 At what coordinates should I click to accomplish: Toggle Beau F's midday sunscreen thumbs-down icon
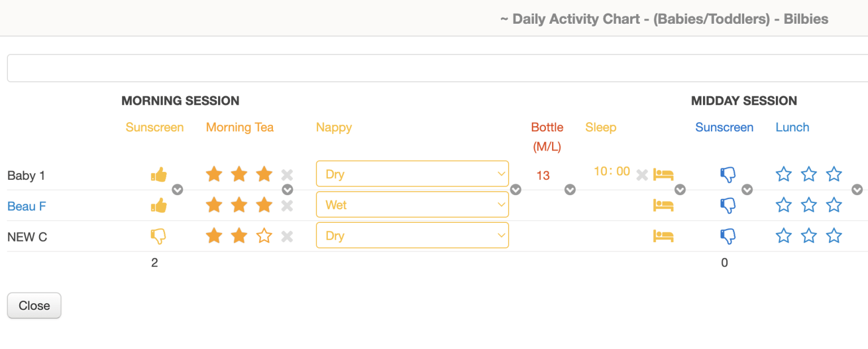coord(728,205)
